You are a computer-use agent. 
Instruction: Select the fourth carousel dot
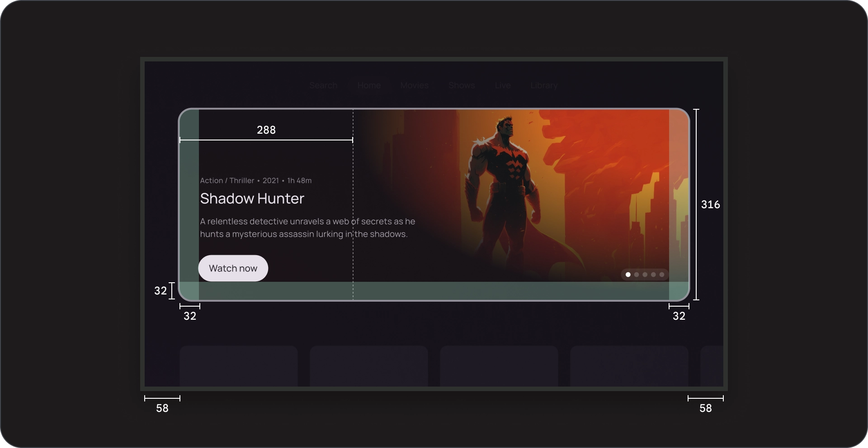point(653,275)
